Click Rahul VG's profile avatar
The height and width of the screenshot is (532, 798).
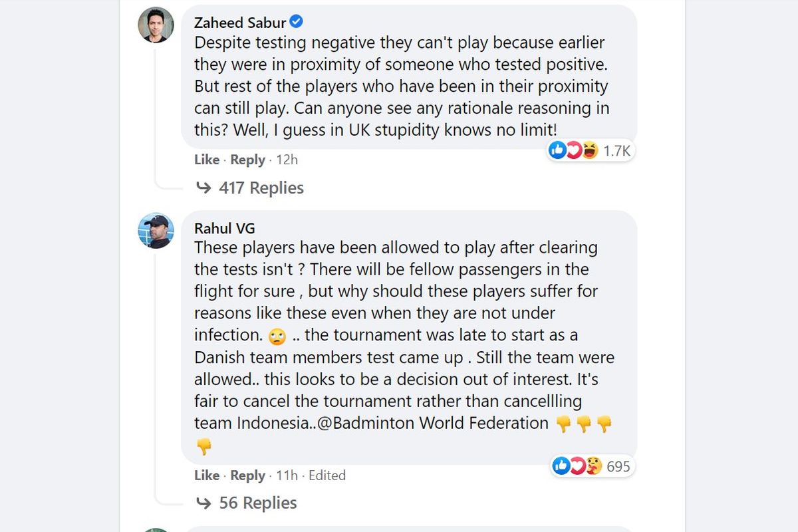click(156, 231)
